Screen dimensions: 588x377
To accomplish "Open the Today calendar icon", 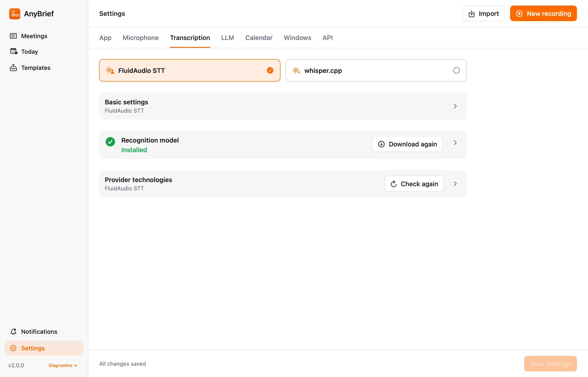I will pos(14,51).
